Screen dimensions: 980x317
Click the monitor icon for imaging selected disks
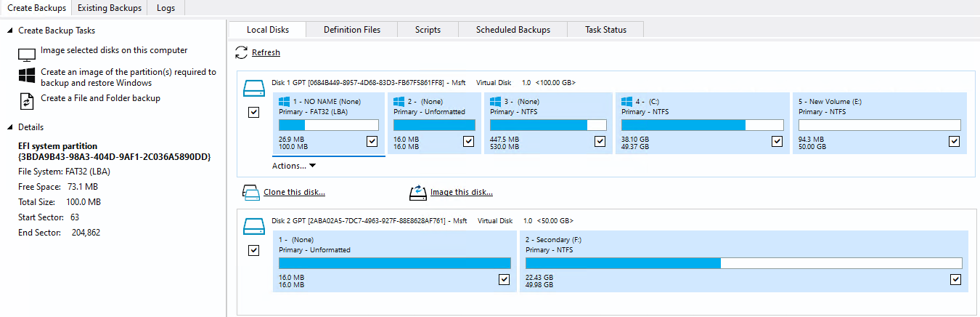coord(27,55)
